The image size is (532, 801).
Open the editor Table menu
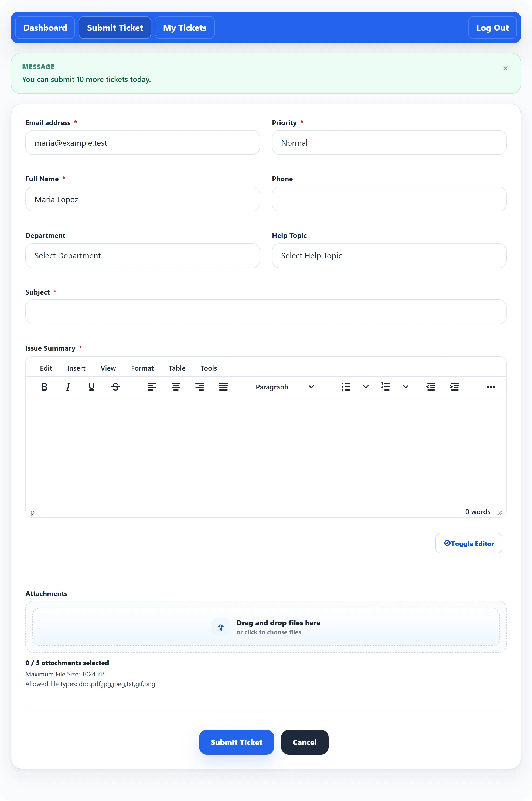(x=177, y=368)
